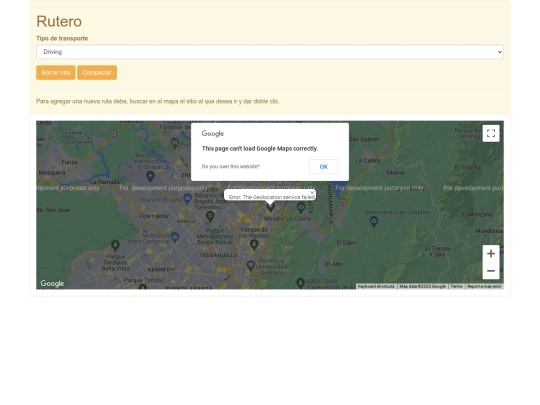Select the Parque Dindalito Bella Vista marker
540x405 pixels.
115,245
